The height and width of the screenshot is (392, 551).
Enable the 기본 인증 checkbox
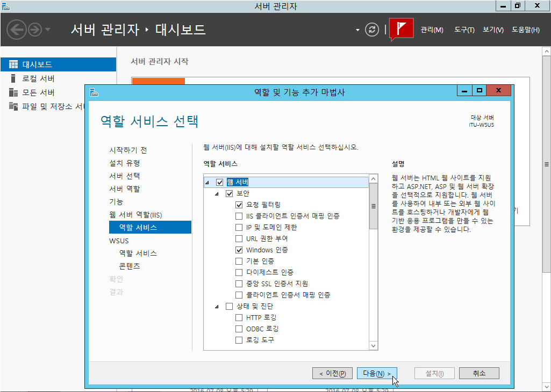point(239,261)
